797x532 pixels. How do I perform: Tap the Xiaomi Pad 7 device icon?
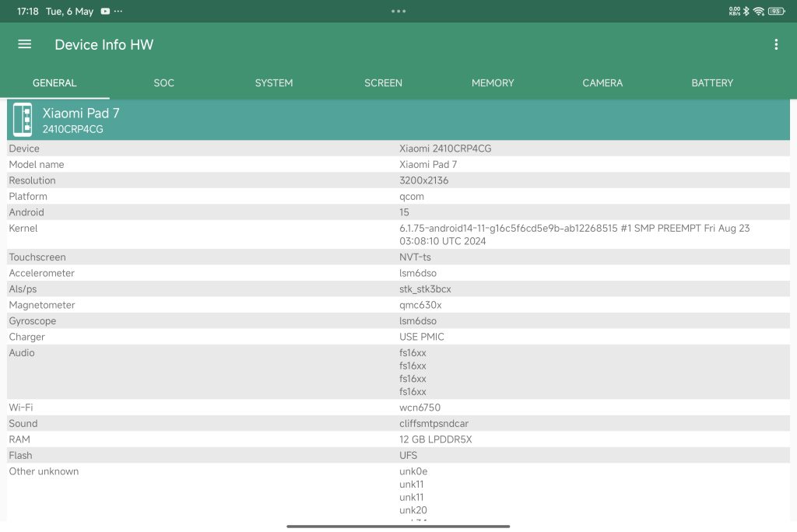point(23,121)
